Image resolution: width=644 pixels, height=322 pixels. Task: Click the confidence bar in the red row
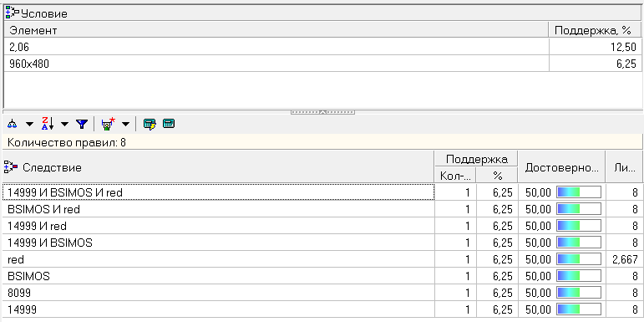tap(578, 259)
